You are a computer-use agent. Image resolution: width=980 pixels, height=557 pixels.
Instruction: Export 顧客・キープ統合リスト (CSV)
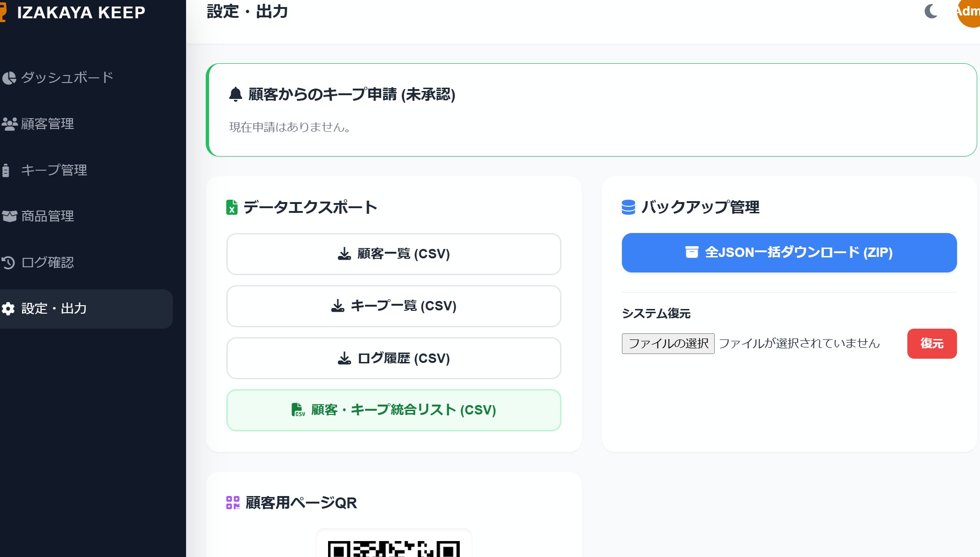tap(394, 410)
